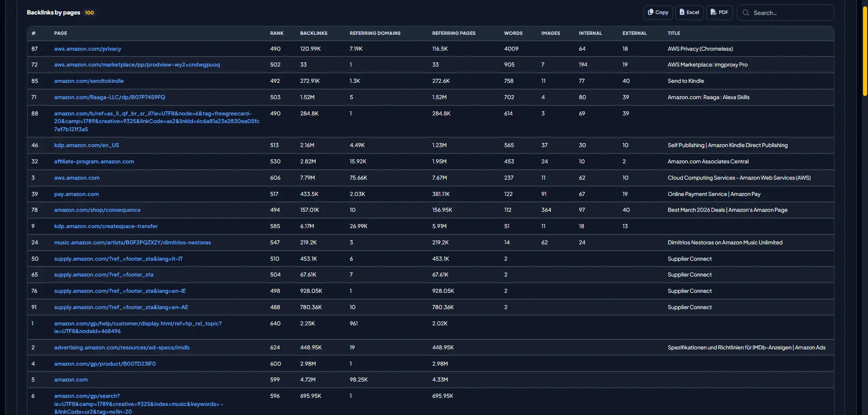The image size is (868, 415).
Task: Click the images value 364
Action: [x=546, y=210]
